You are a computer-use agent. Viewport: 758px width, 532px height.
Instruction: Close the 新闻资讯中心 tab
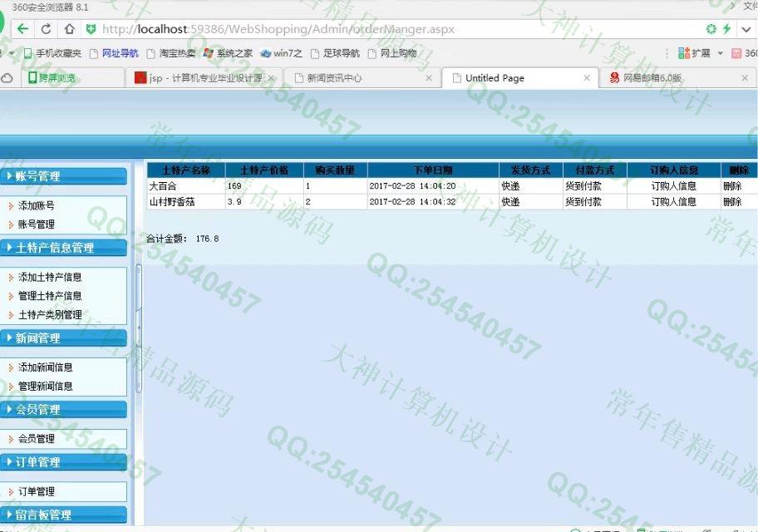click(x=429, y=78)
